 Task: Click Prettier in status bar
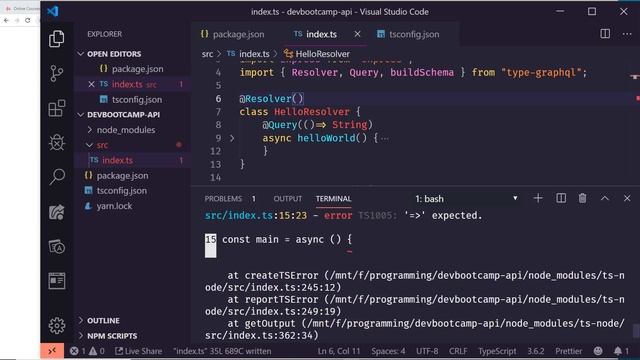click(x=568, y=351)
